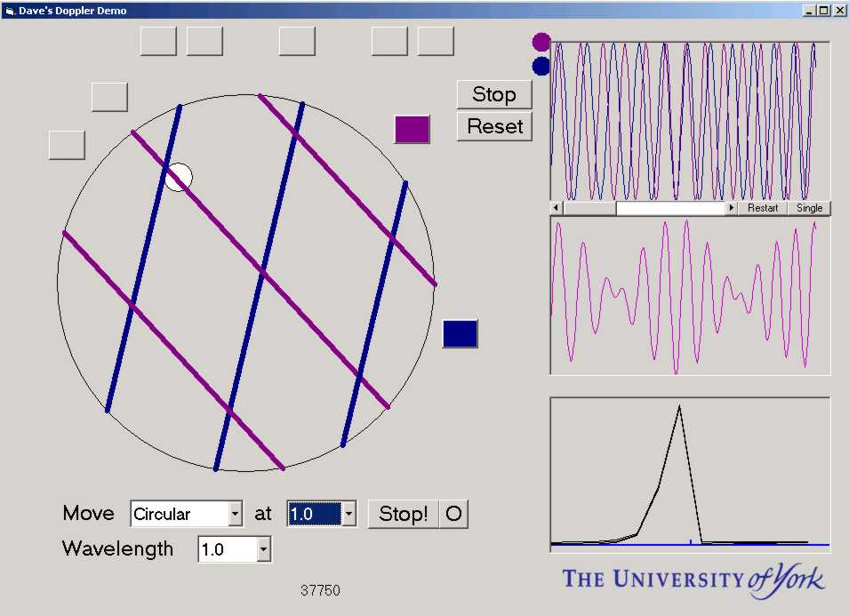Click the Single button below the waveform
This screenshot has height=616, width=849.
click(809, 208)
